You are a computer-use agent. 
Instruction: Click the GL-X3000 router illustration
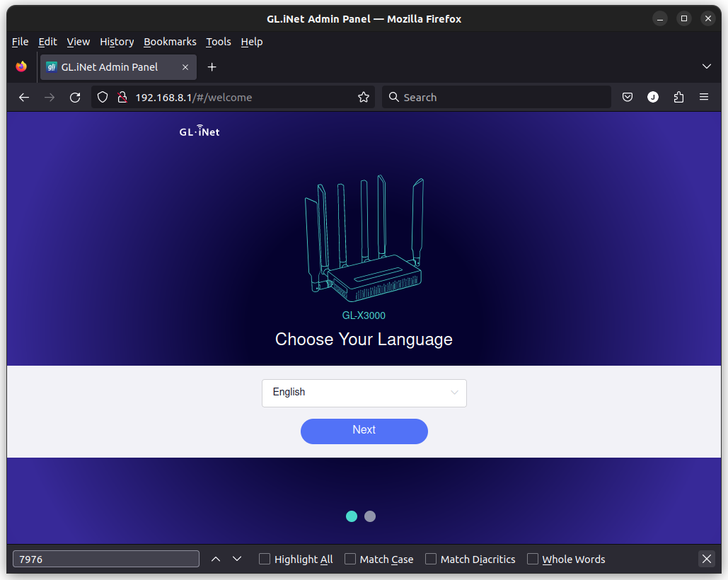(x=364, y=239)
